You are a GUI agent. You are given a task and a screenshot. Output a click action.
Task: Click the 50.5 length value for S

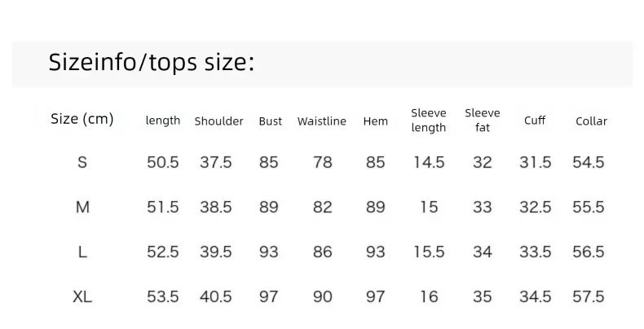tap(163, 162)
